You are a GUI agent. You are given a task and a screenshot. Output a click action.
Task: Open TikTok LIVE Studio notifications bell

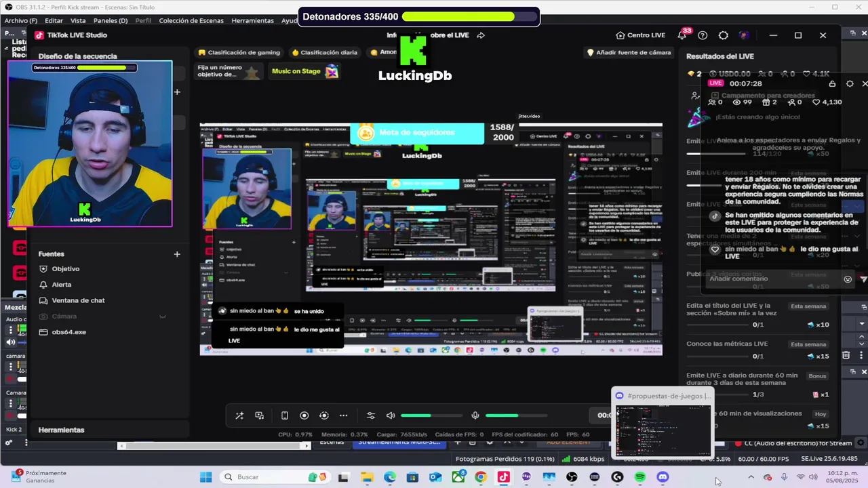(682, 35)
